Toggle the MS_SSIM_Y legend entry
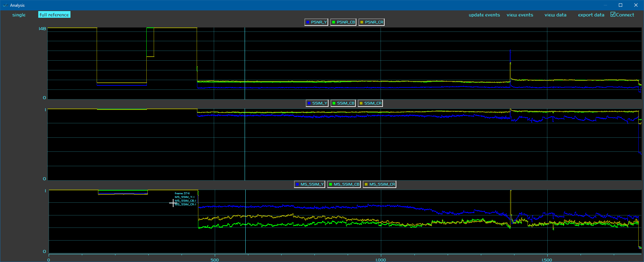This screenshot has height=262, width=644. (x=309, y=184)
